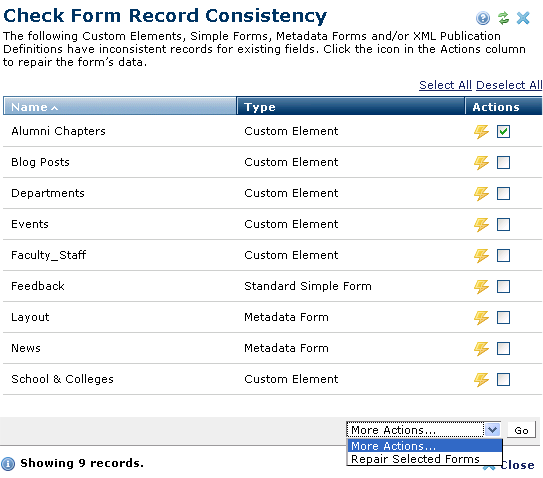Repair the News metadata form lightning icon
Image resolution: width=543 pixels, height=478 pixels.
tap(481, 348)
